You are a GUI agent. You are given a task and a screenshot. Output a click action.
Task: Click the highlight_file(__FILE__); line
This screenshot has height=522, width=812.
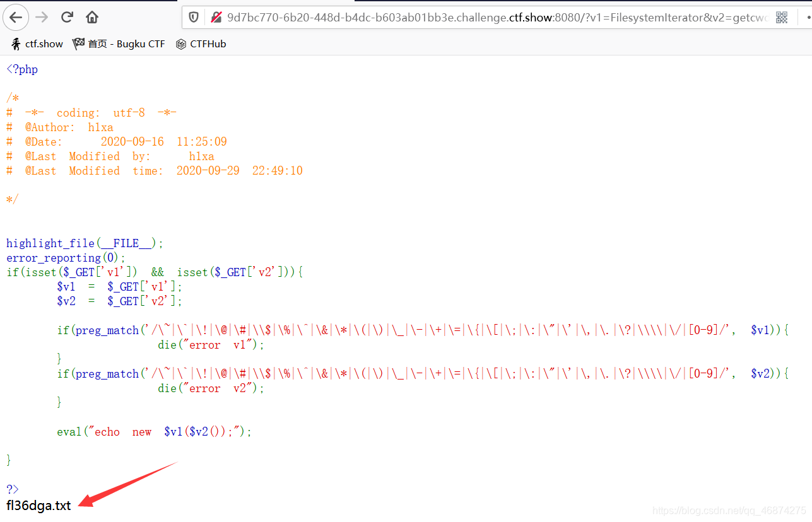[x=85, y=243]
